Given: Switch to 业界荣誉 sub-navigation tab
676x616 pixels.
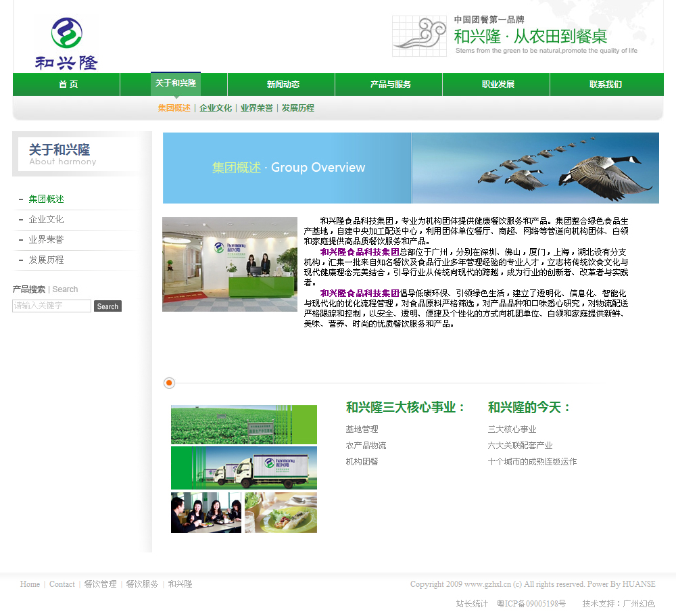Looking at the screenshot, I should coord(257,108).
